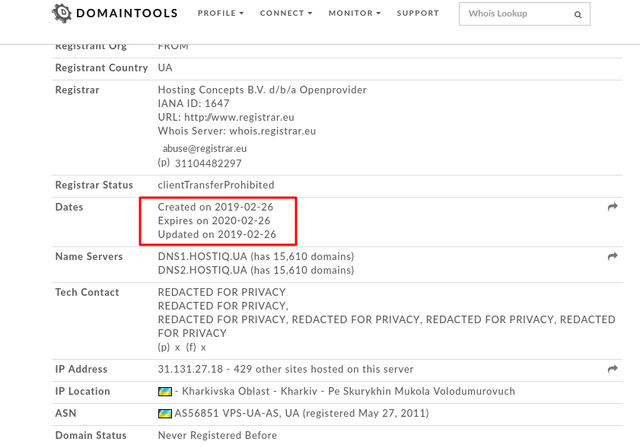Click the DomainTools gear logo icon
Viewport: 640px width, 447px height.
(x=62, y=13)
